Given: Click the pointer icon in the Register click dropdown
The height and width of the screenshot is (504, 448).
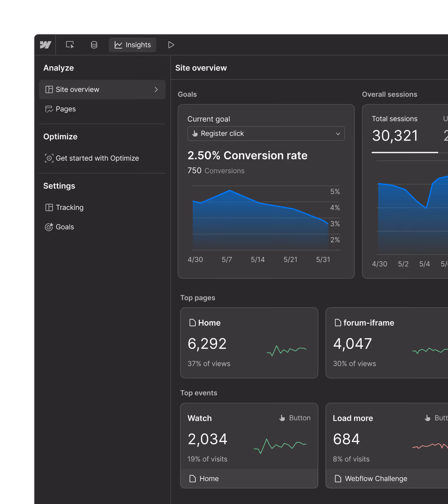Looking at the screenshot, I should 195,133.
